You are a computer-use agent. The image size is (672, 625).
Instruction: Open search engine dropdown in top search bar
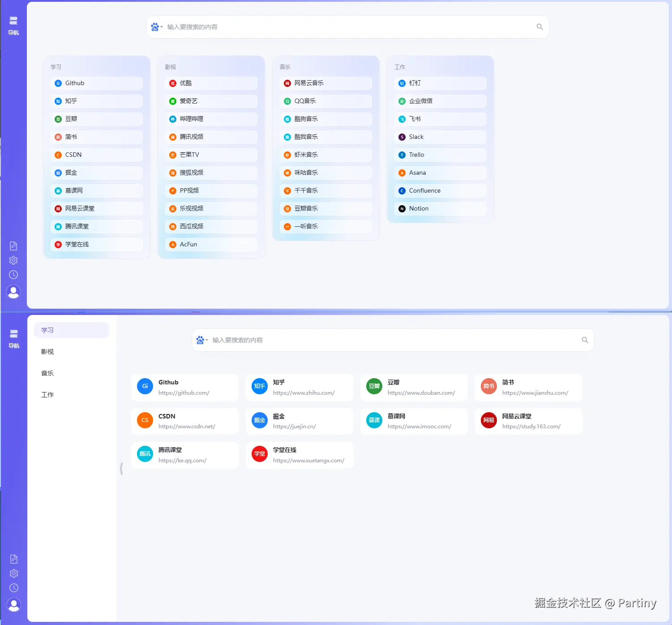(x=157, y=27)
